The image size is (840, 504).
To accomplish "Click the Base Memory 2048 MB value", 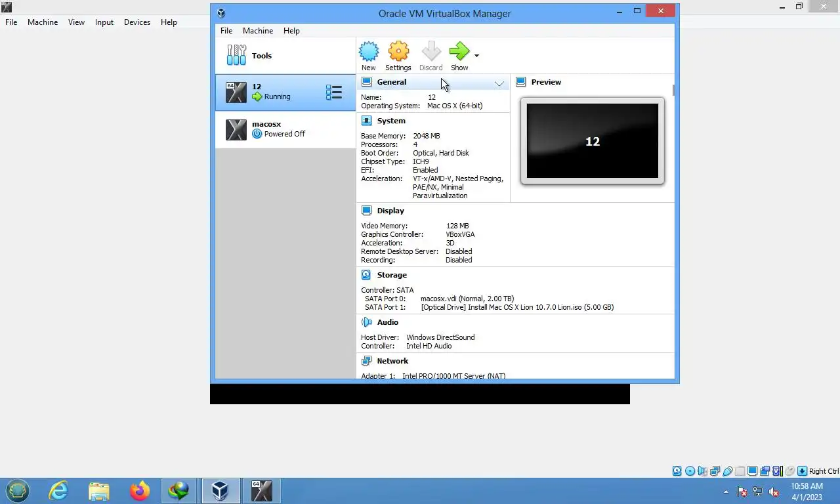I will 427,136.
